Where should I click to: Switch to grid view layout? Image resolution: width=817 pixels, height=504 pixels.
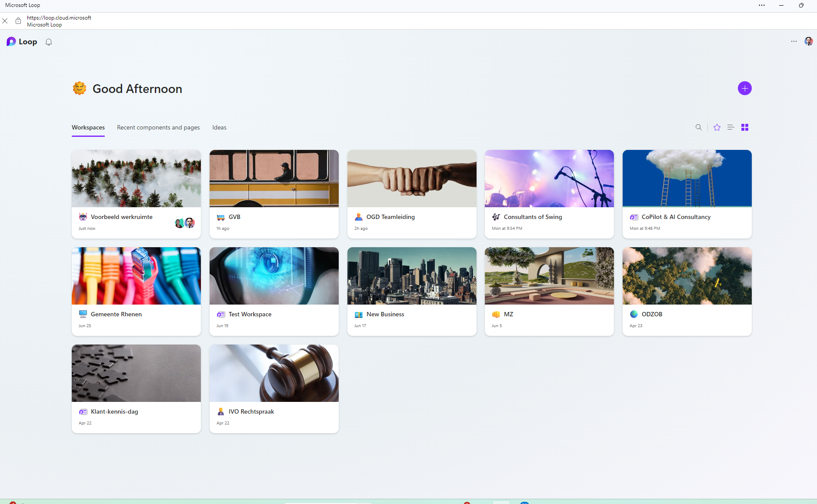(x=745, y=127)
